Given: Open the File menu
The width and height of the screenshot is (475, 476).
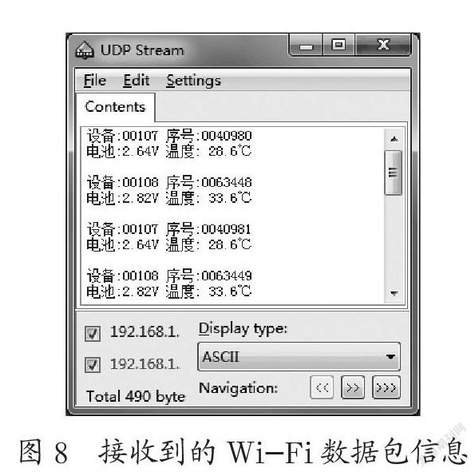Looking at the screenshot, I should 94,81.
